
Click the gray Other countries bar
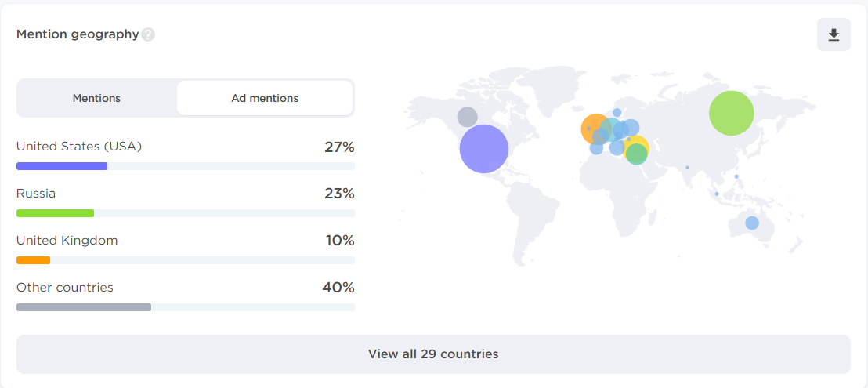pyautogui.click(x=84, y=307)
